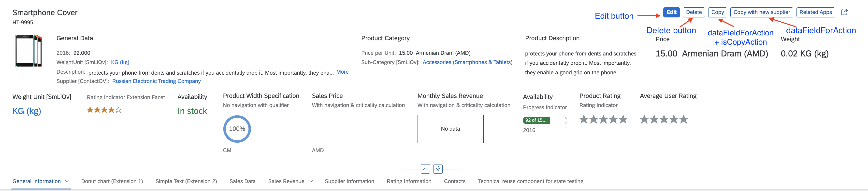Show full description via More link

(x=342, y=72)
